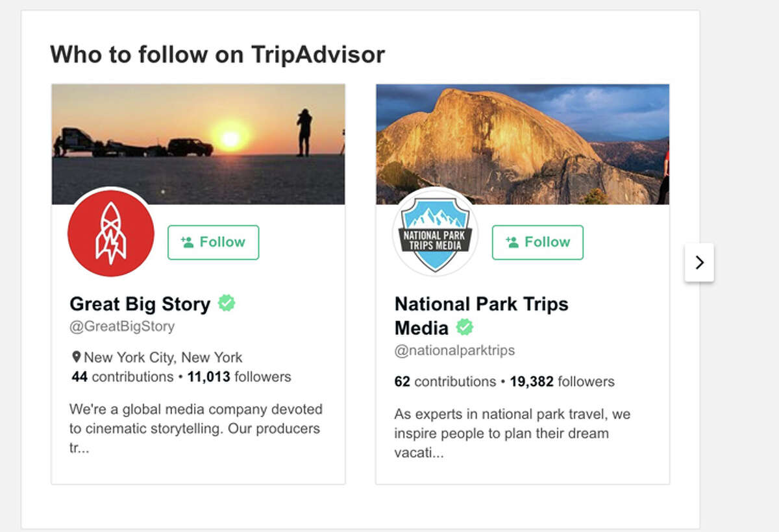This screenshot has height=532, width=779.
Task: Click the Great Big Story profile name
Action: tap(140, 304)
